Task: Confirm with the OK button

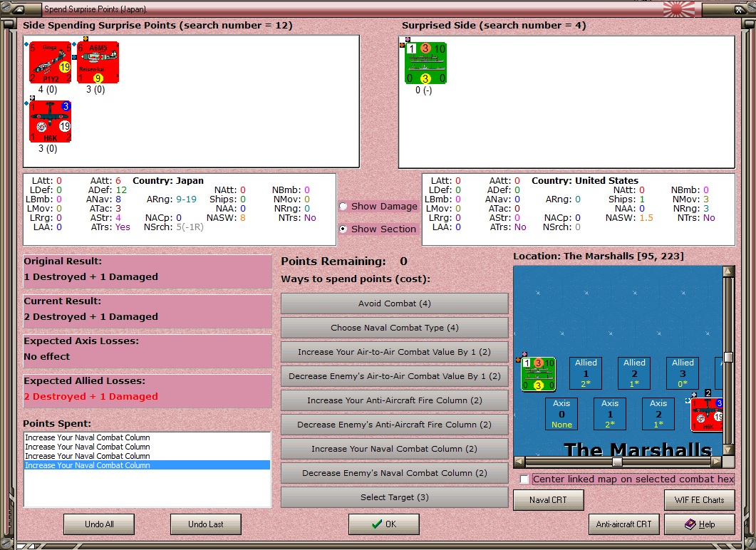Action: (x=384, y=524)
